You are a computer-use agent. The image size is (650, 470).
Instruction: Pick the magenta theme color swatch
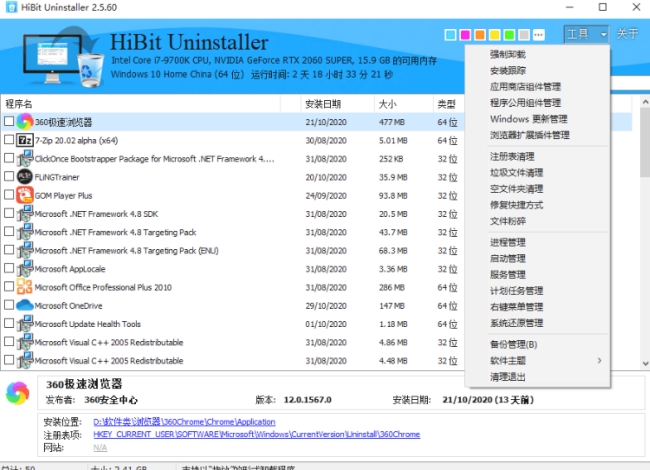pos(465,35)
